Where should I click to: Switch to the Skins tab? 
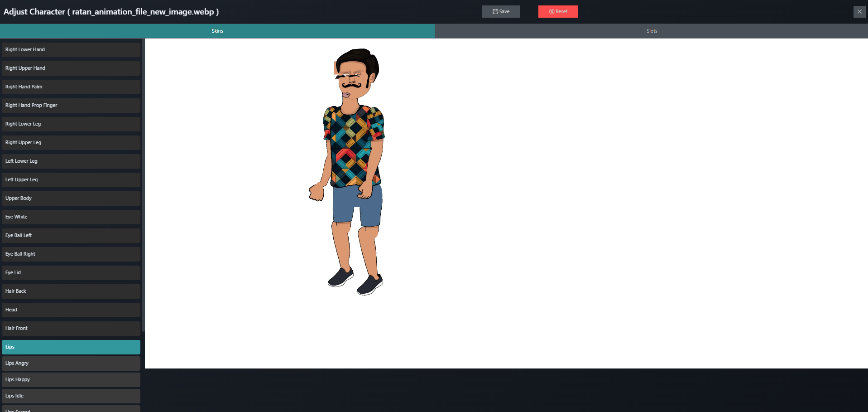coord(217,31)
